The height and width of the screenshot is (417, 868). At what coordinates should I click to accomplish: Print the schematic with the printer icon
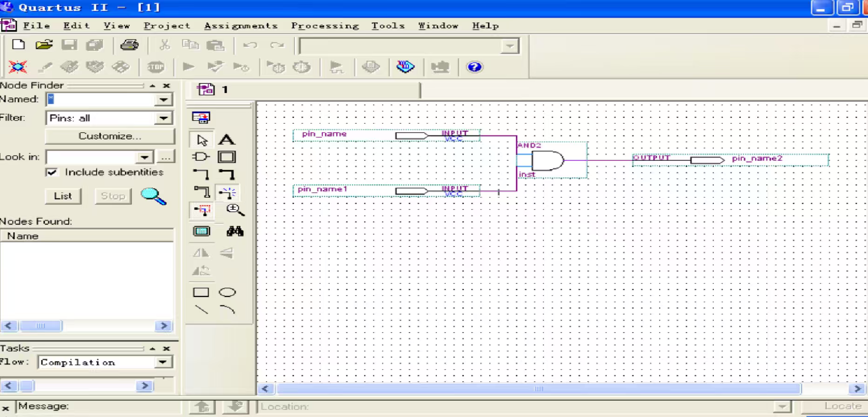129,45
